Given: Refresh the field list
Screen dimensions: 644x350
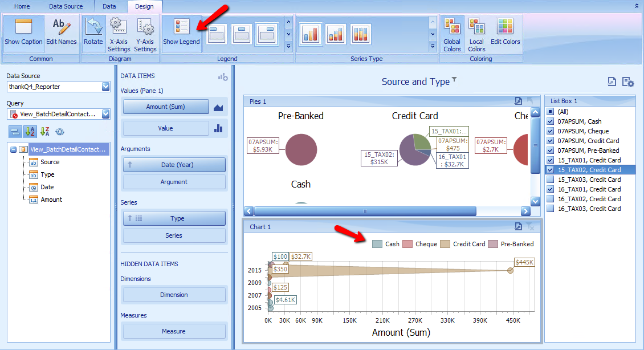Looking at the screenshot, I should tap(60, 132).
